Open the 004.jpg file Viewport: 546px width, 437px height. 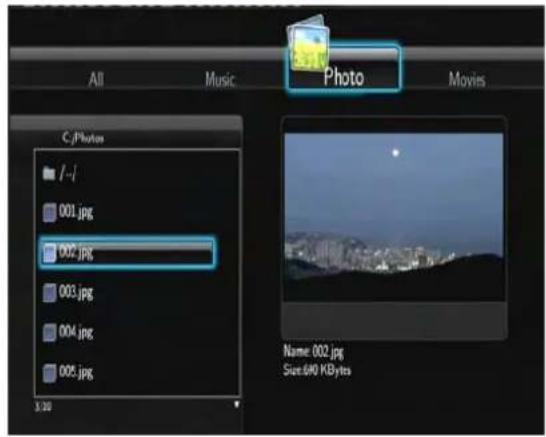76,332
